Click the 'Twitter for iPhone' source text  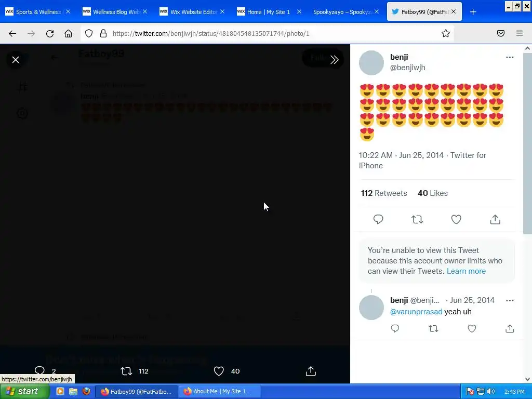pos(423,160)
